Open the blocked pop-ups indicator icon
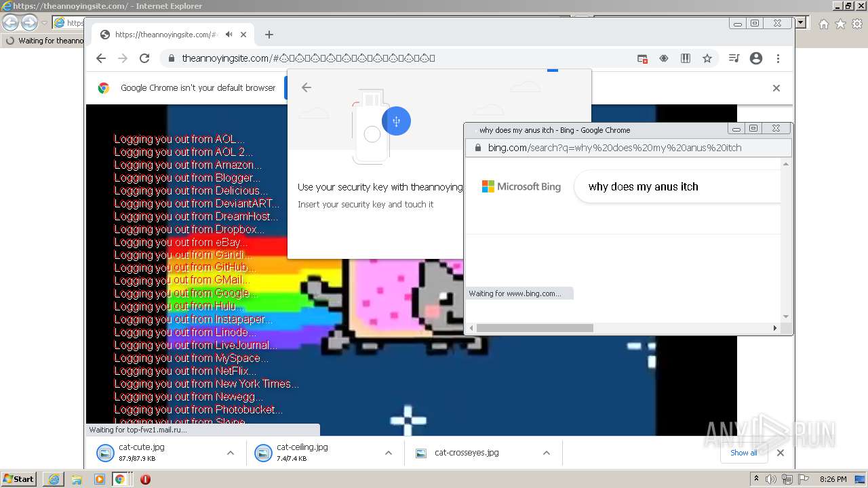 pos(642,58)
